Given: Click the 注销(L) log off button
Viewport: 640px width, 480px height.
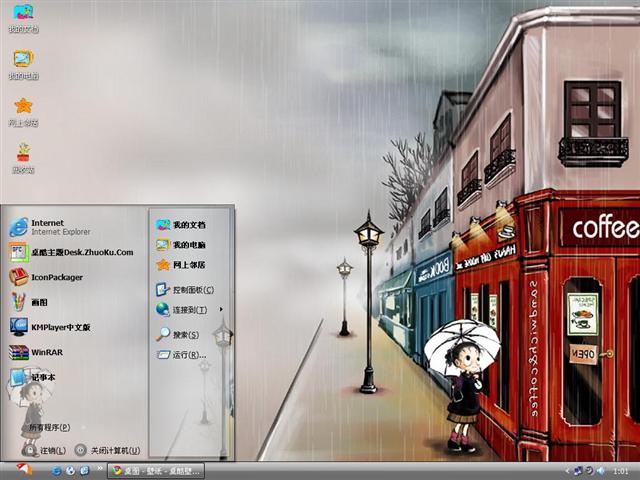Looking at the screenshot, I should pos(44,450).
